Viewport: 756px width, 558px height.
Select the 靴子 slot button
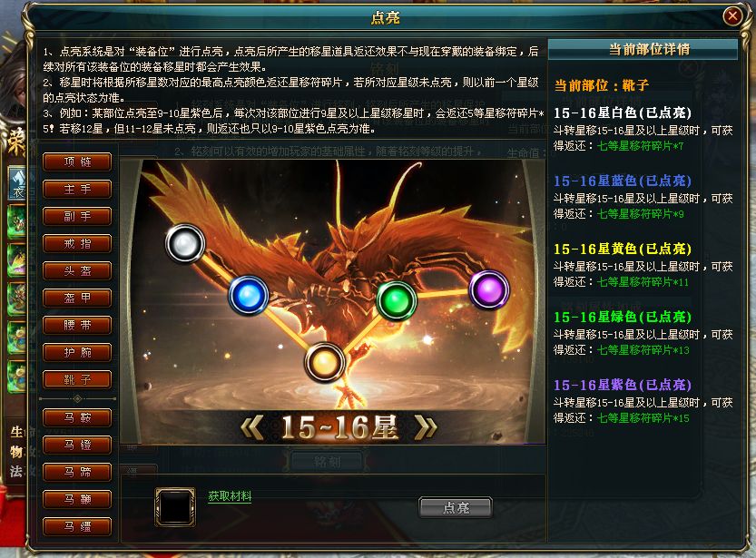[x=77, y=379]
